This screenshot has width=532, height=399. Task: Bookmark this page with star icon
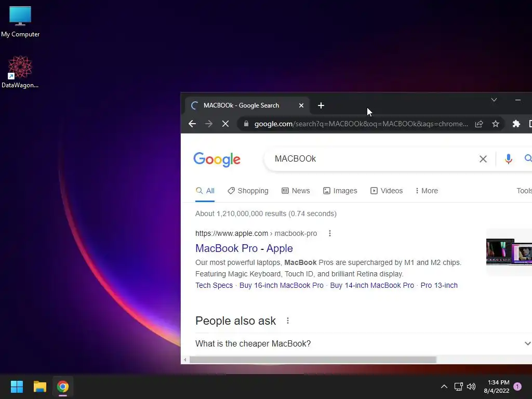click(x=496, y=124)
